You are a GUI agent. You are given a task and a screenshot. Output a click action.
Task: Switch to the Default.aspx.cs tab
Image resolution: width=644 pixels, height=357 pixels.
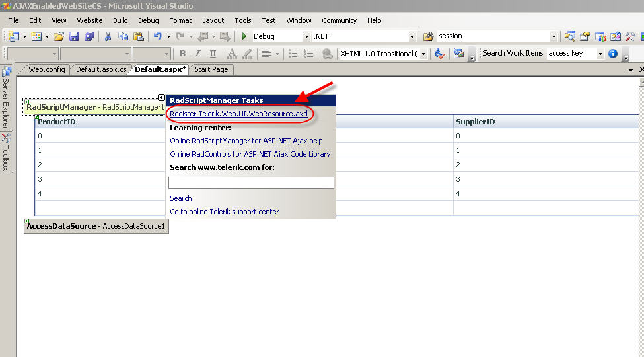(101, 69)
